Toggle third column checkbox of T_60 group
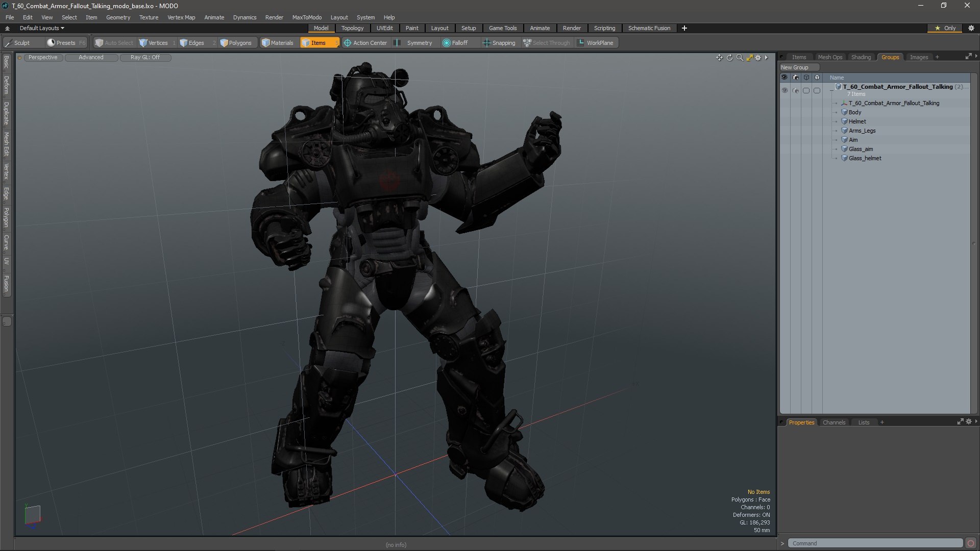The image size is (980, 551). [806, 90]
